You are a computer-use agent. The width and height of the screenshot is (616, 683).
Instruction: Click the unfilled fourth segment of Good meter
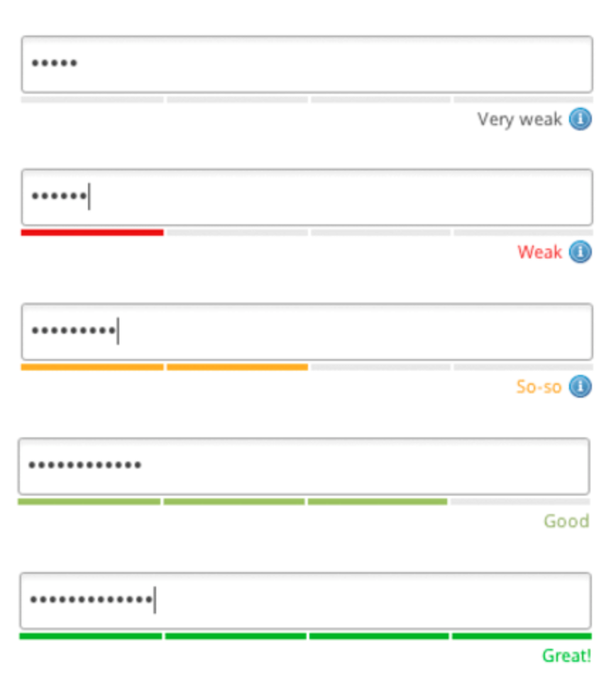pyautogui.click(x=520, y=502)
